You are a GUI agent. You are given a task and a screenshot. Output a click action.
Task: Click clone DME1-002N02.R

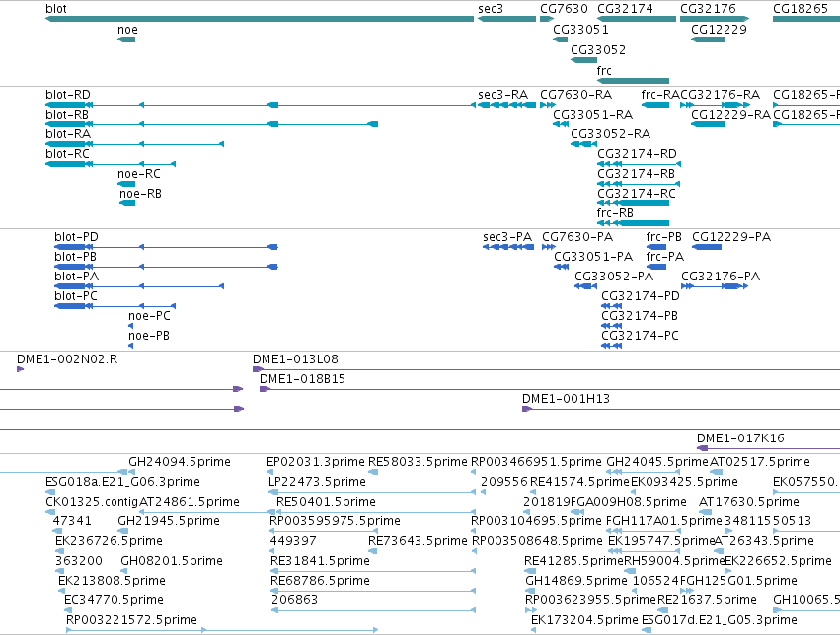pos(67,359)
